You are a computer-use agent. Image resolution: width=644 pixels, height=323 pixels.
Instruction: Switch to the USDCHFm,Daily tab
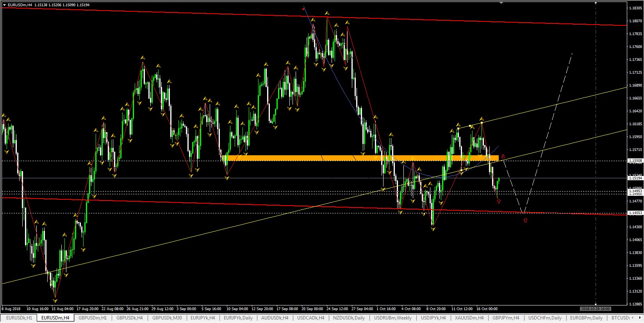tap(545, 318)
